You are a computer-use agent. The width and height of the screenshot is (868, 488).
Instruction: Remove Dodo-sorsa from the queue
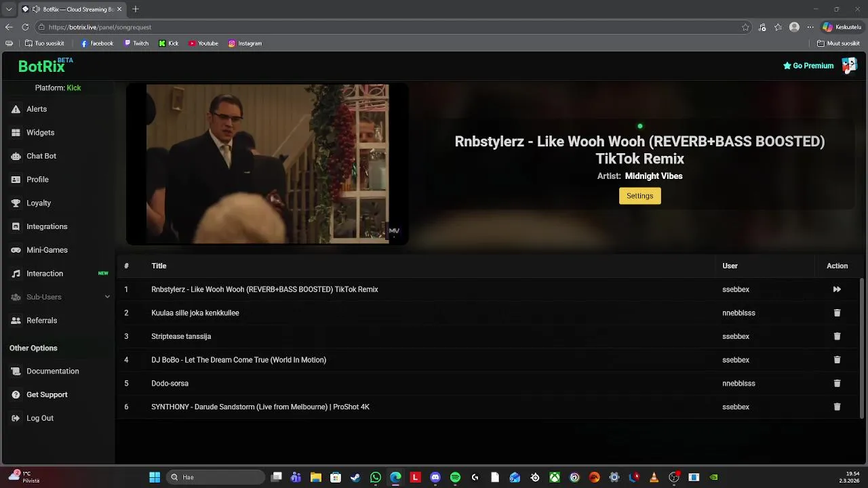click(837, 384)
